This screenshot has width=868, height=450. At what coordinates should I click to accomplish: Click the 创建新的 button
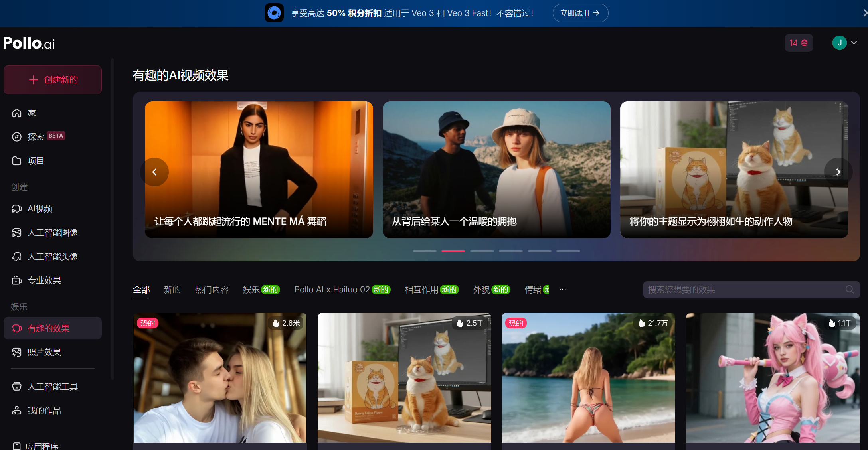(x=53, y=80)
